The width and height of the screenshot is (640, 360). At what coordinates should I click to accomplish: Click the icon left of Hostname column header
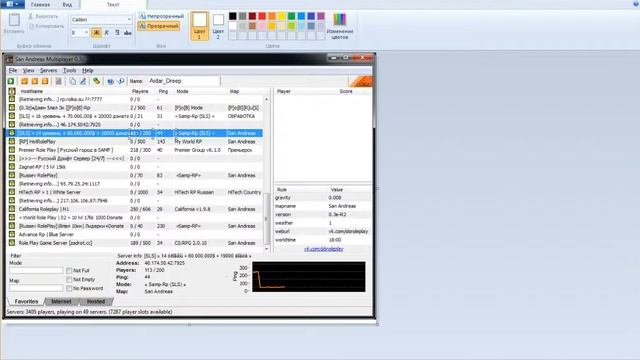pyautogui.click(x=12, y=91)
